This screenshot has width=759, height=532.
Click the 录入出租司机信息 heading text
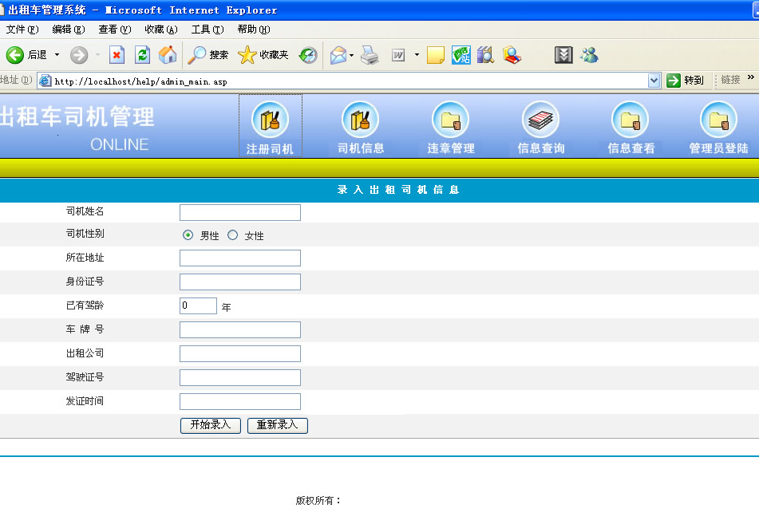(398, 190)
